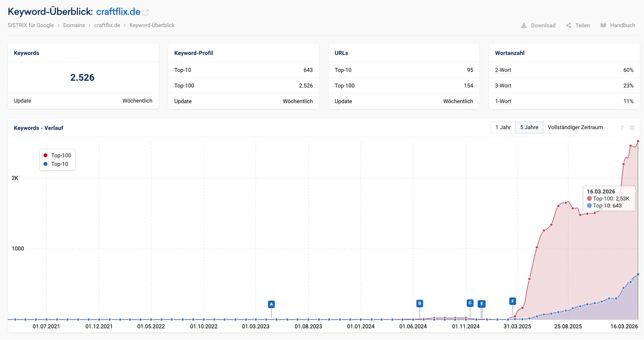Click the Keywords - Verlauf heading
Screen dimensions: 644x340
(x=38, y=128)
